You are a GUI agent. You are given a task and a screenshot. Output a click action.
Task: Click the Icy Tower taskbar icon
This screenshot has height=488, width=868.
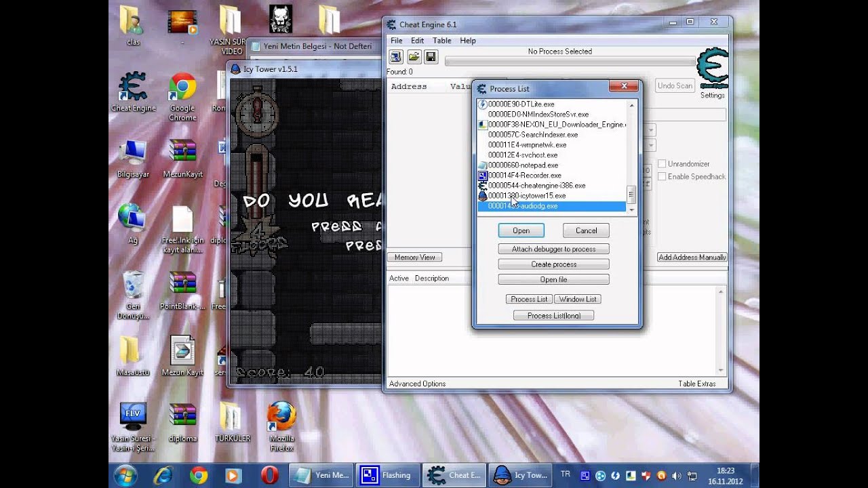click(521, 475)
